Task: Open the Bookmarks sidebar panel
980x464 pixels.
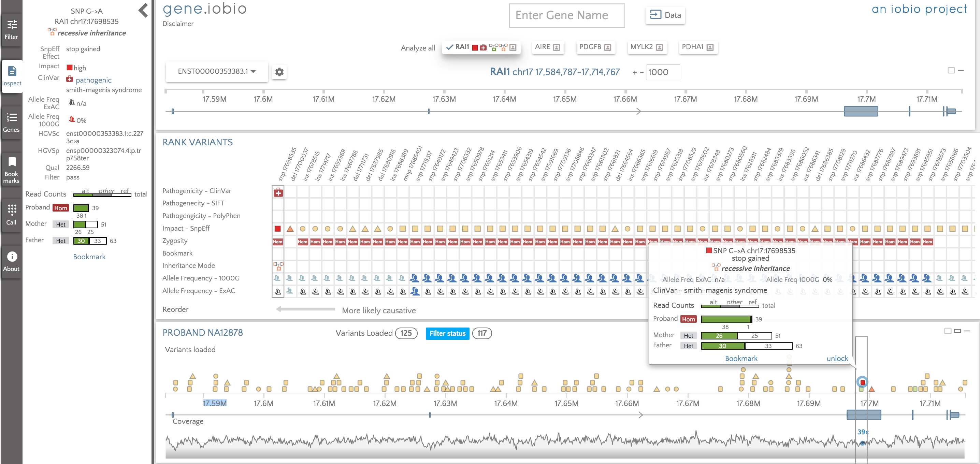Action: (x=11, y=169)
